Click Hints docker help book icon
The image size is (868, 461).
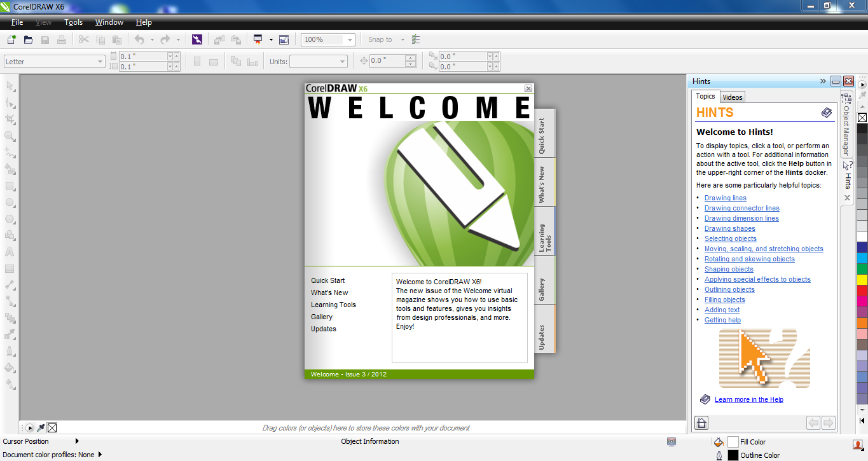pyautogui.click(x=826, y=113)
